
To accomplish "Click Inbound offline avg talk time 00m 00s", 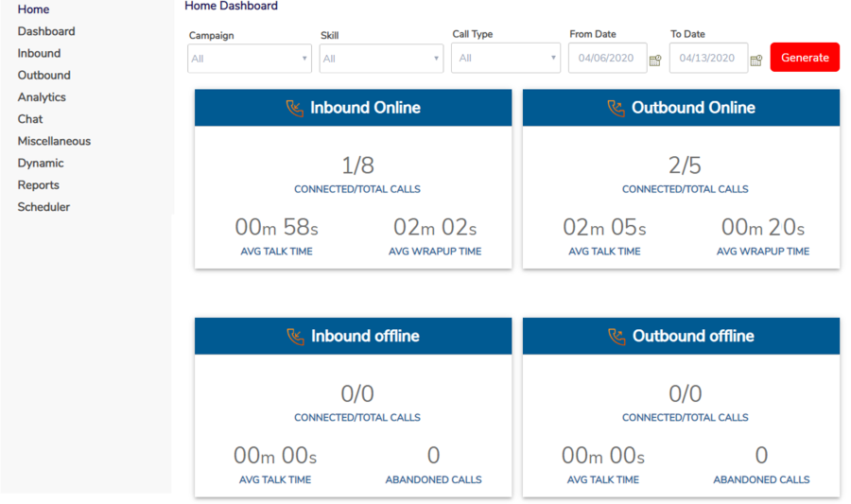I will pos(275,456).
